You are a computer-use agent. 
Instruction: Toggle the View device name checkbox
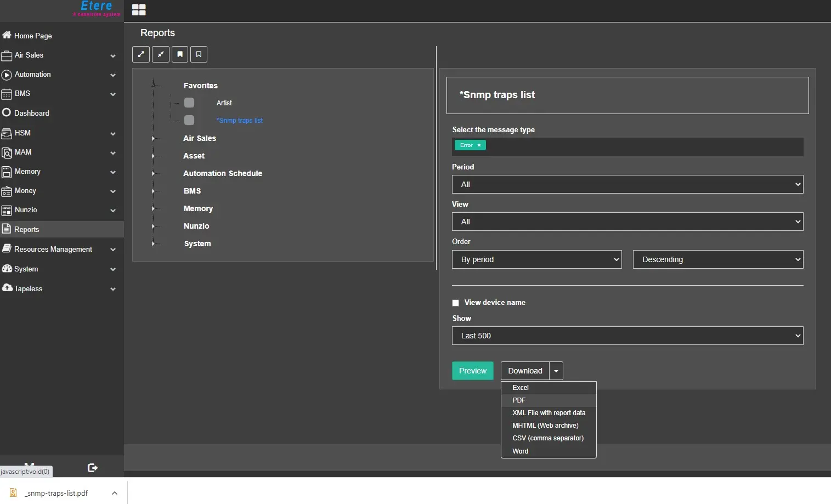click(455, 303)
